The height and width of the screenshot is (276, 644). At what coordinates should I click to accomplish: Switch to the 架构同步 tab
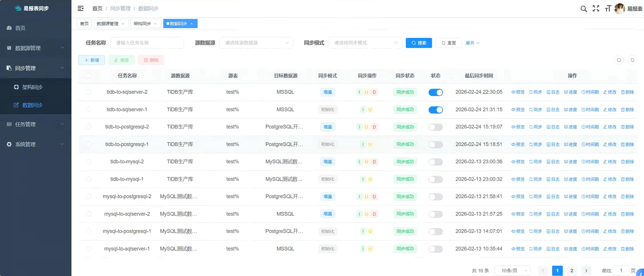click(143, 24)
